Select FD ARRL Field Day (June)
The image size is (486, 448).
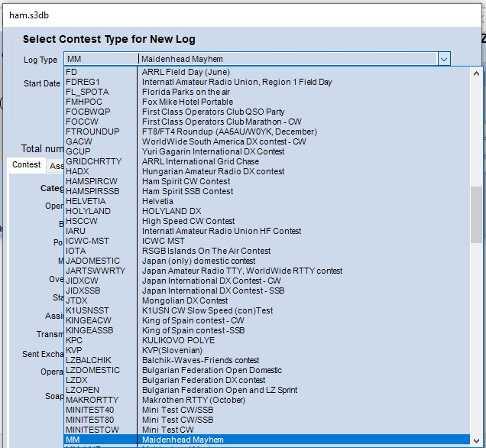pyautogui.click(x=267, y=72)
